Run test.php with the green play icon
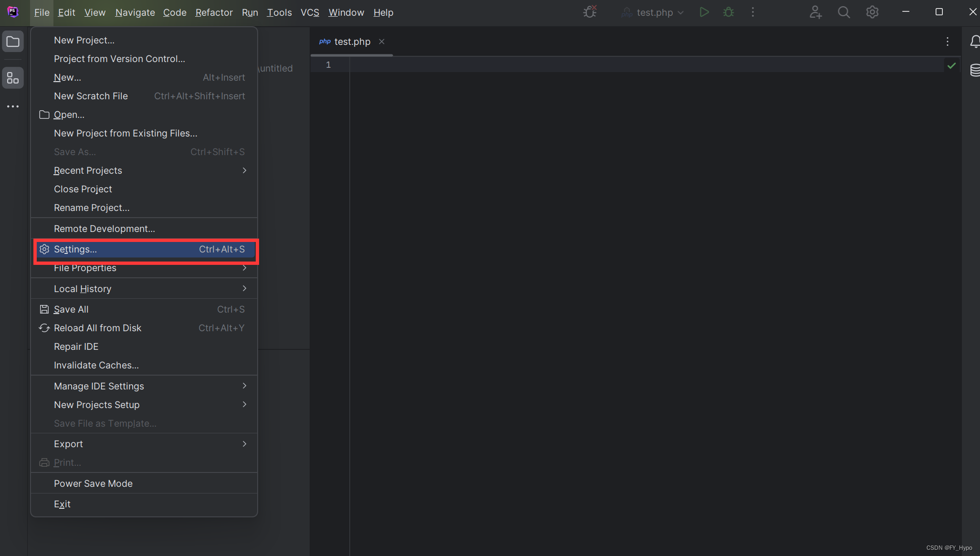 704,12
